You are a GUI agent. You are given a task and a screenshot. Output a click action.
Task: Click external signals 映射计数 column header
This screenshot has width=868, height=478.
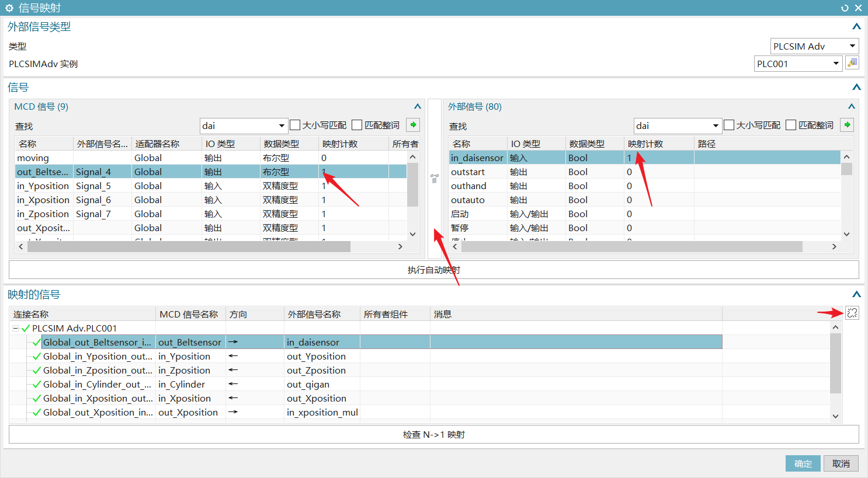tap(659, 144)
